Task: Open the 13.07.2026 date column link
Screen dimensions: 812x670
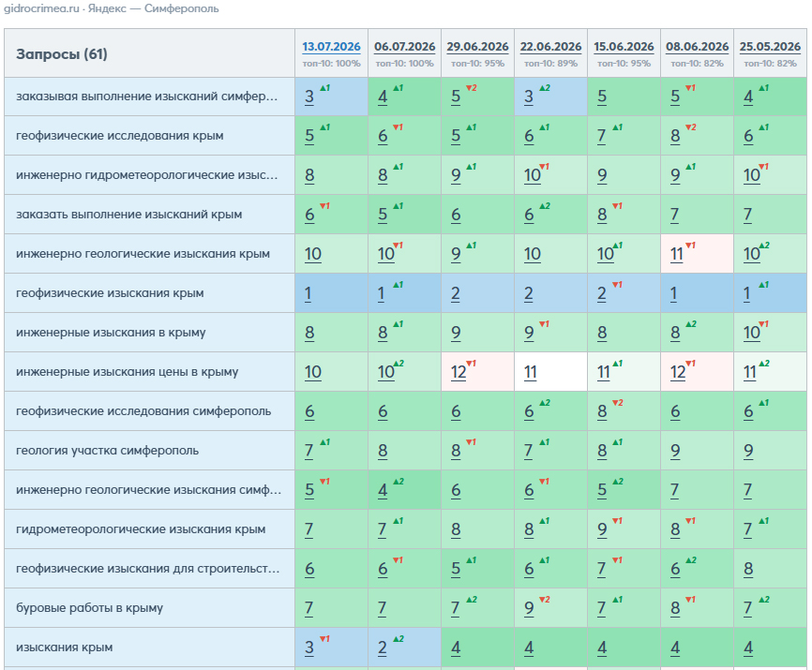Action: click(331, 47)
